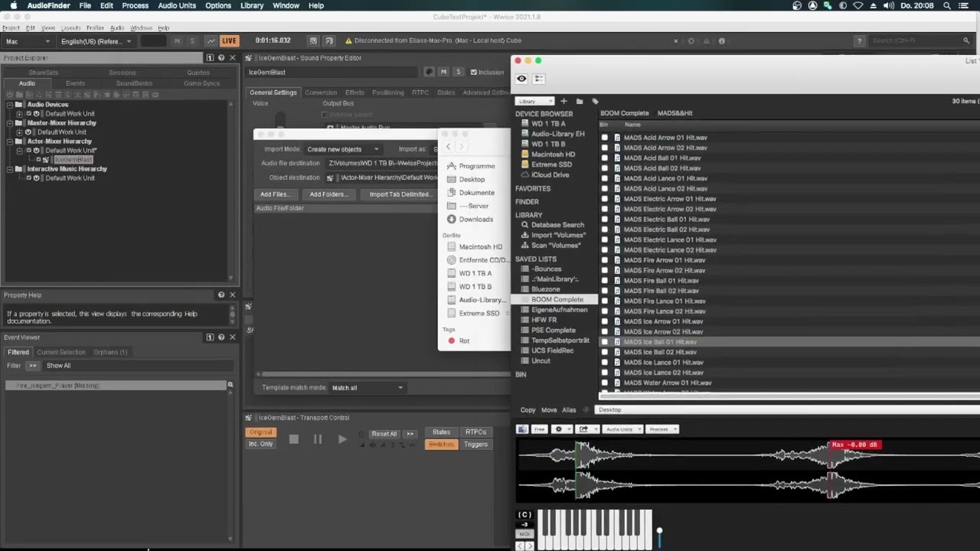This screenshot has width=980, height=551.
Task: Open the Template match mode dropdown
Action: [x=367, y=388]
